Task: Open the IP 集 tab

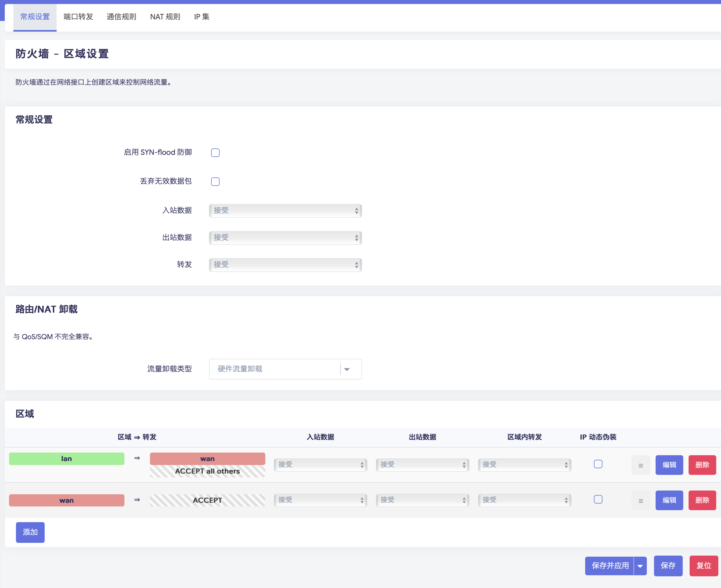Action: 202,16
